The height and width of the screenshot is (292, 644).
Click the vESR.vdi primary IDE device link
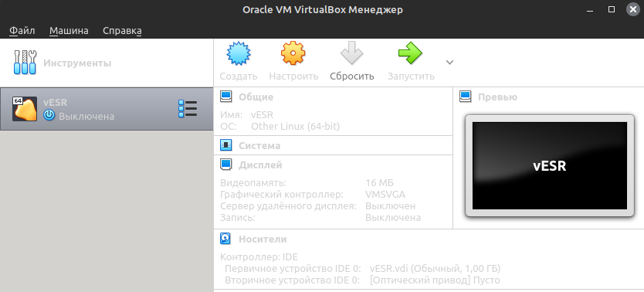tap(435, 269)
